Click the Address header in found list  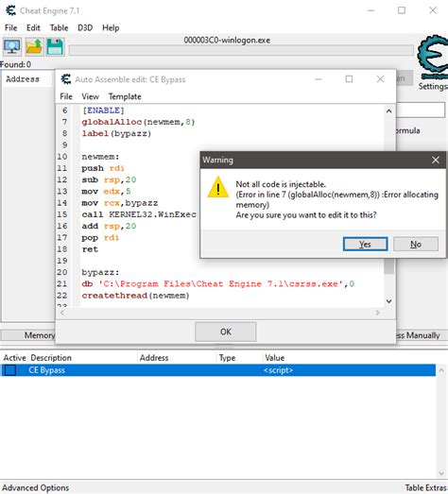pyautogui.click(x=23, y=79)
